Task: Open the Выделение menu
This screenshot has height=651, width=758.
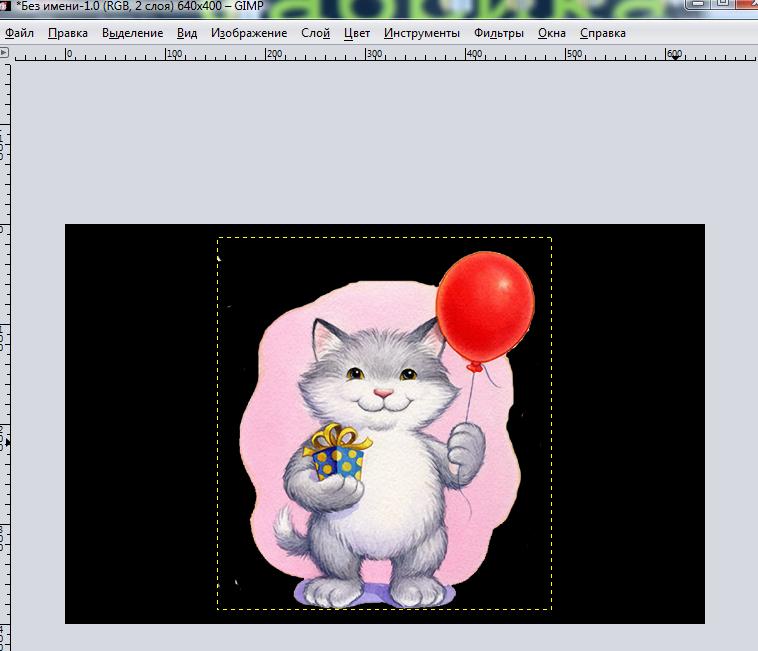Action: click(x=132, y=33)
